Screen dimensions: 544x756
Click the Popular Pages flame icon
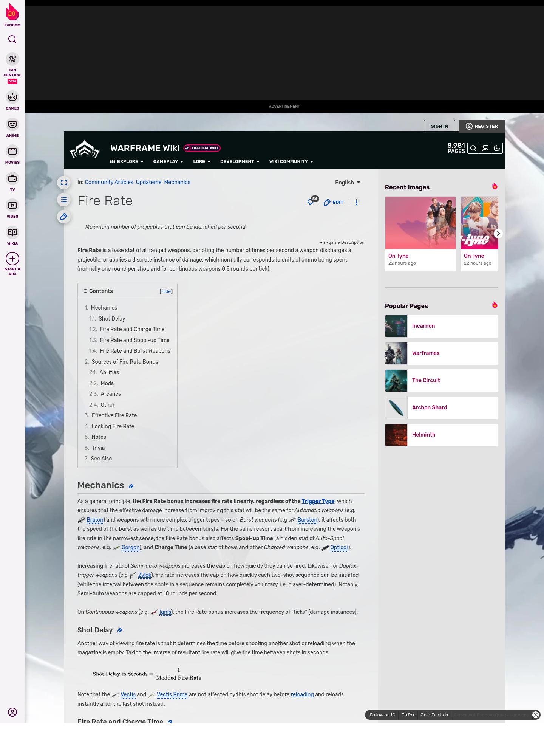point(495,305)
